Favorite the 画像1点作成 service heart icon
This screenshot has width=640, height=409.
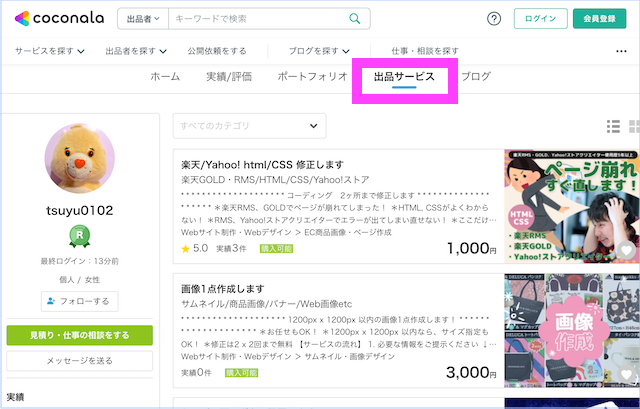pyautogui.click(x=626, y=374)
